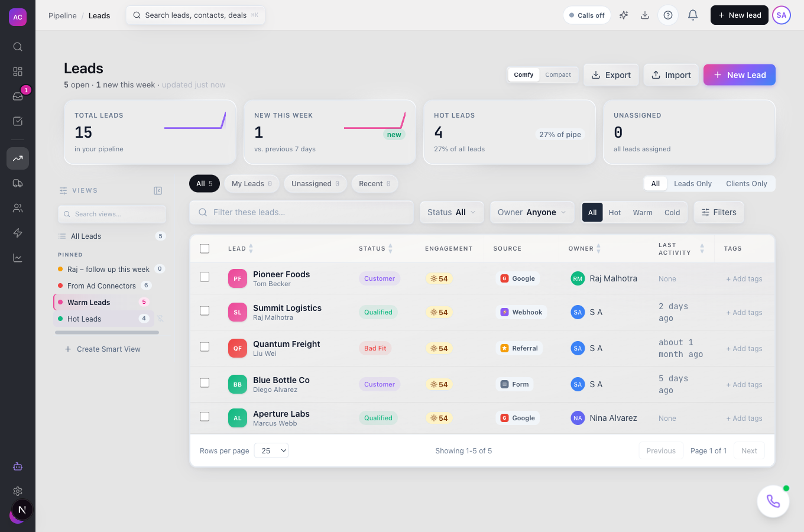Tick the select-all checkbox in table header
Image resolution: width=804 pixels, height=532 pixels.
pyautogui.click(x=205, y=249)
